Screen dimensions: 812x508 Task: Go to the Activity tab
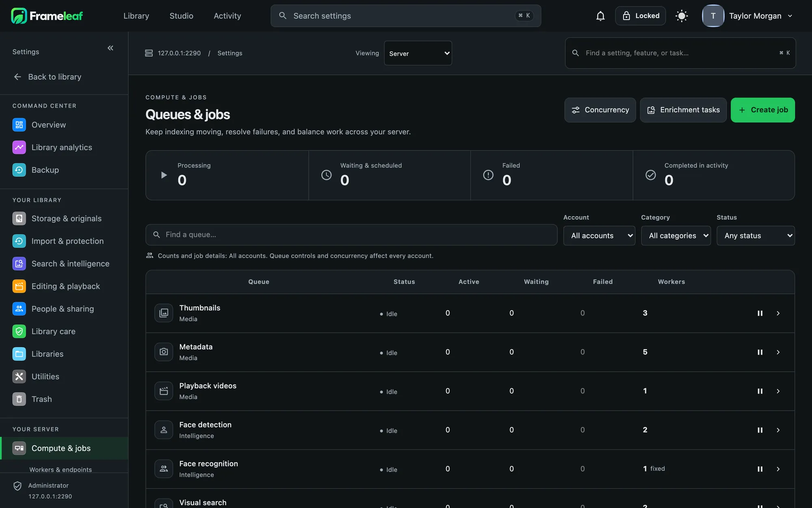tap(227, 16)
